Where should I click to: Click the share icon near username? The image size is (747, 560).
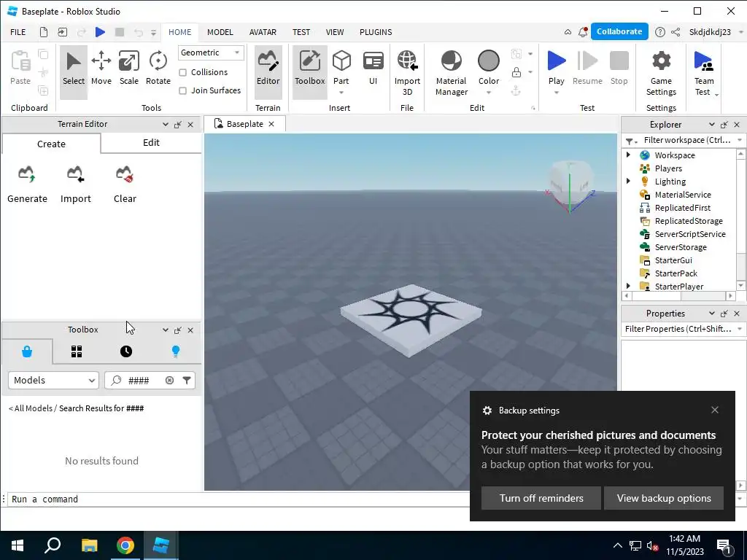(676, 32)
